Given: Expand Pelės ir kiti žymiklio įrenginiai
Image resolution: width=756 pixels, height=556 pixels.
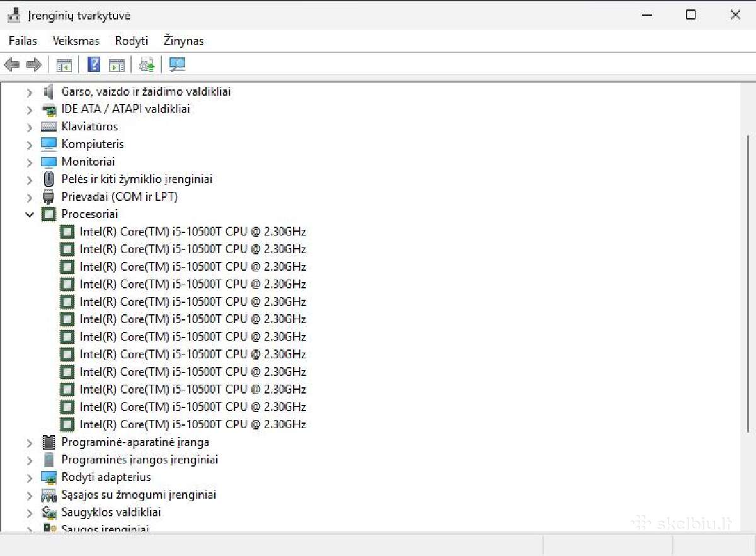Looking at the screenshot, I should (30, 180).
